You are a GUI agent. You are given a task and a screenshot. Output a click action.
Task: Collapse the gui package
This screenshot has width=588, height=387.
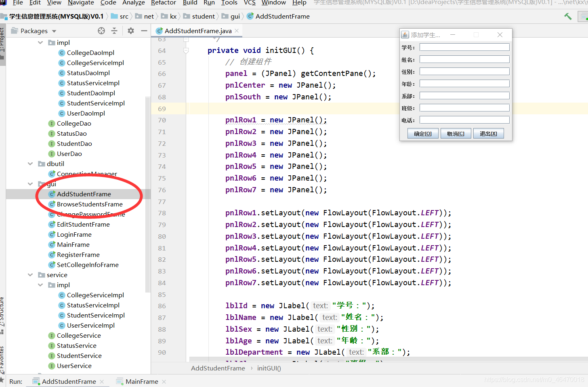(30, 184)
